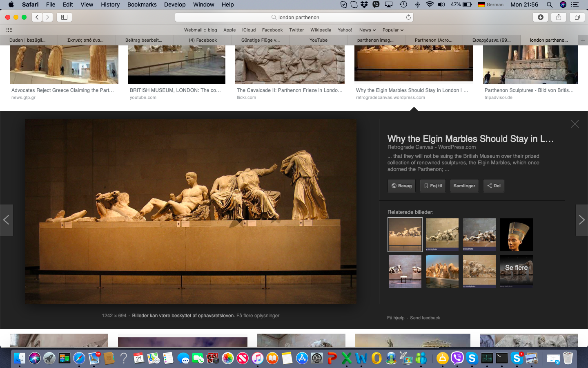Launch Launchpad from the Dock
The width and height of the screenshot is (588, 368).
(49, 358)
